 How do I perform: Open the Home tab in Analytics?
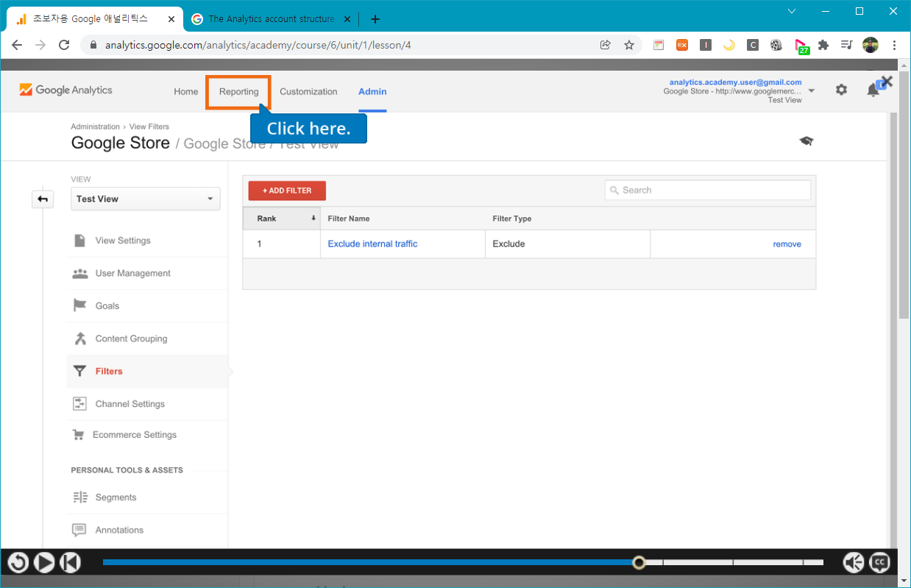point(186,92)
